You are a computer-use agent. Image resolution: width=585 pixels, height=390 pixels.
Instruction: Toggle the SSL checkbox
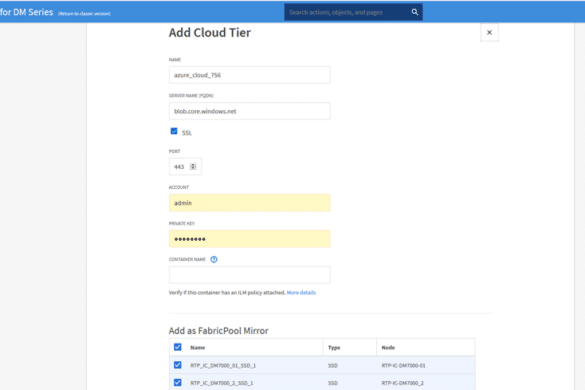[x=174, y=131]
